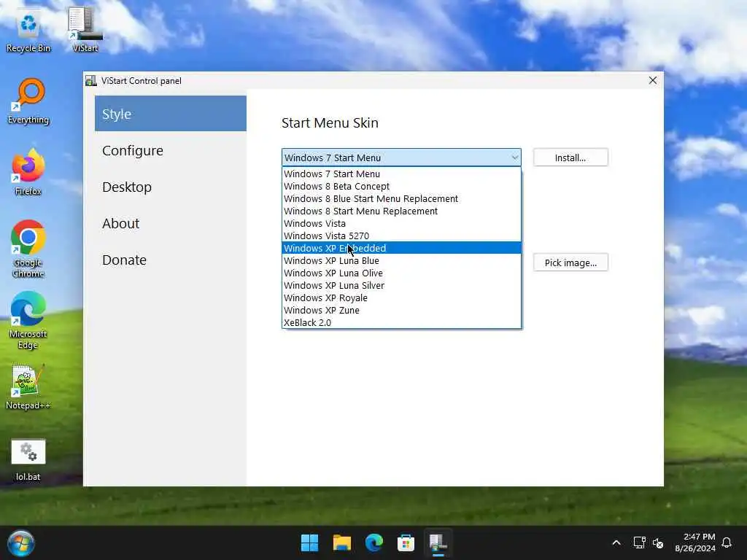The image size is (747, 560).
Task: Click the ViStart Control panel title icon
Action: click(91, 80)
